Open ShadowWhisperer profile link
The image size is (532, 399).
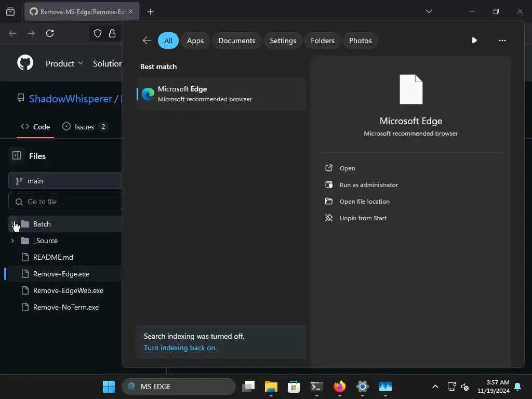tap(70, 99)
